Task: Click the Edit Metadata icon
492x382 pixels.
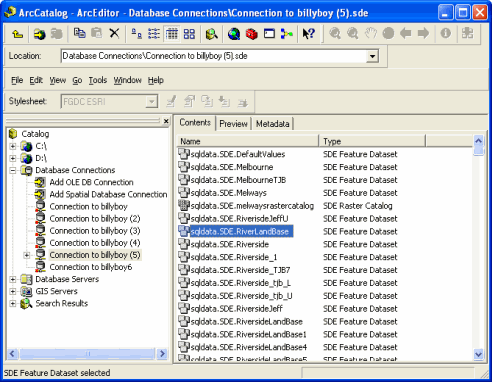Action: coord(171,101)
